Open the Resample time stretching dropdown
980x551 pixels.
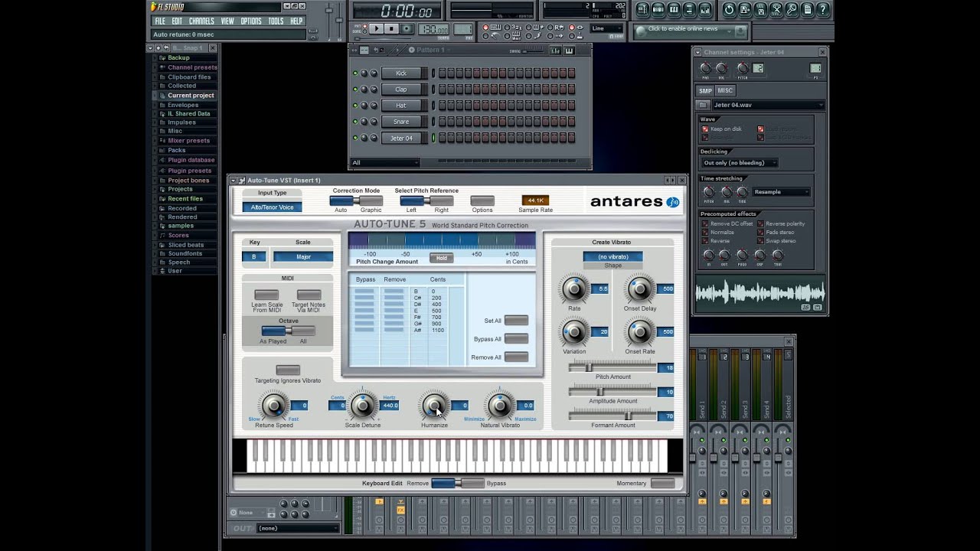781,192
